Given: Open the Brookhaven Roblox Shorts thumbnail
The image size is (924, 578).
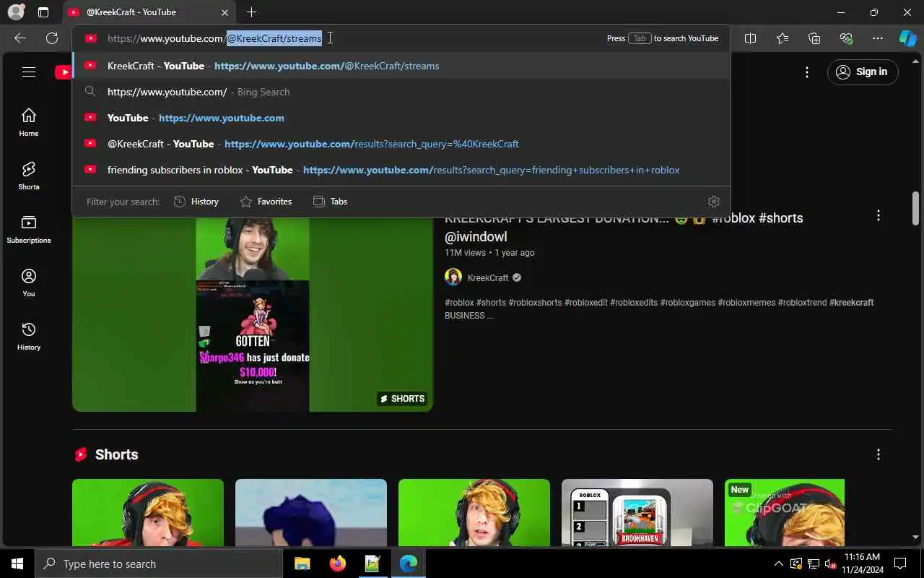Looking at the screenshot, I should 637,512.
